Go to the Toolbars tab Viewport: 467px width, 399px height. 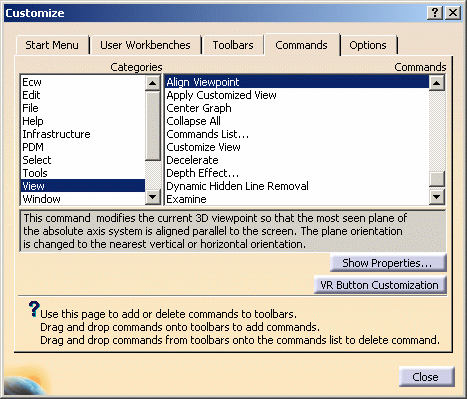click(233, 45)
